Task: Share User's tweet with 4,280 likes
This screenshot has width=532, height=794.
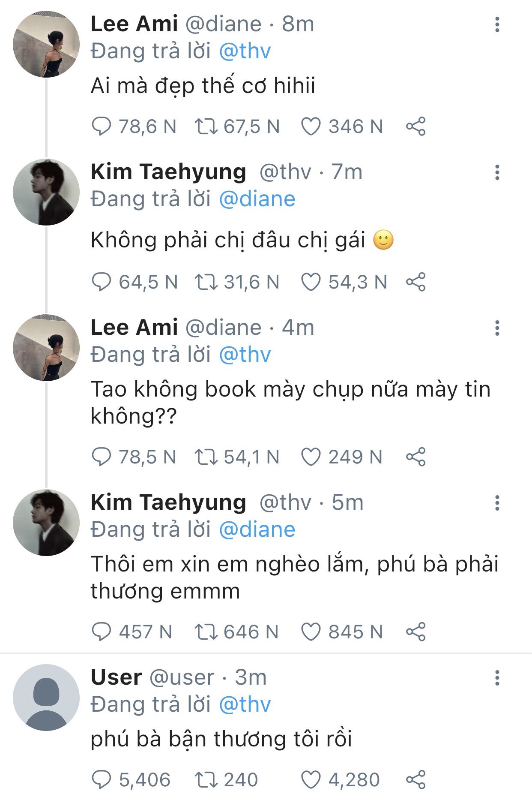Action: pyautogui.click(x=415, y=779)
